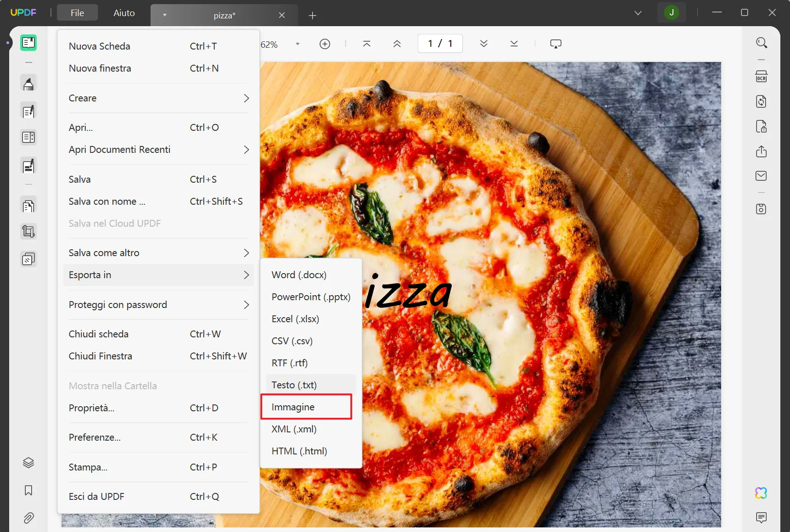Screen dimensions: 790x532
Task: Select Apri... menu item
Action: [158, 128]
